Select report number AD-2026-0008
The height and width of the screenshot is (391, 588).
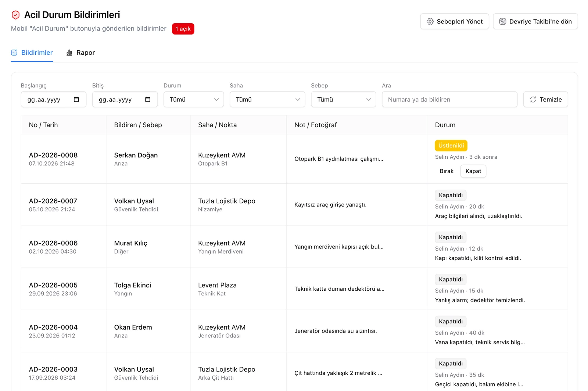(53, 155)
